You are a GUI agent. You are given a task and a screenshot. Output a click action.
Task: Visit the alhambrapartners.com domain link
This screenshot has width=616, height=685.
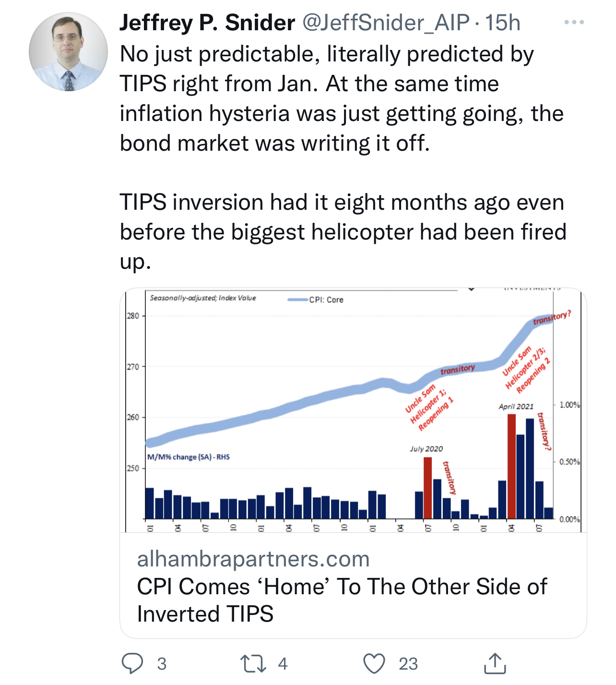[253, 559]
